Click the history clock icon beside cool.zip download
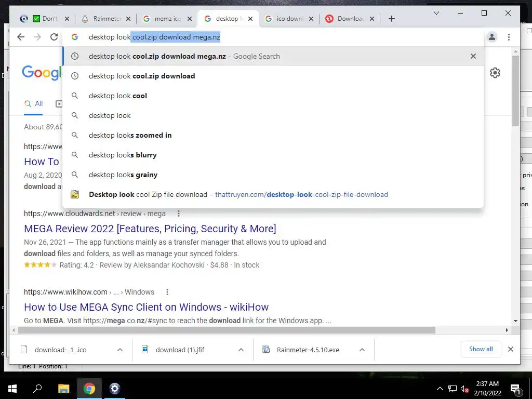Screen dimensions: 532x399 click(75, 76)
